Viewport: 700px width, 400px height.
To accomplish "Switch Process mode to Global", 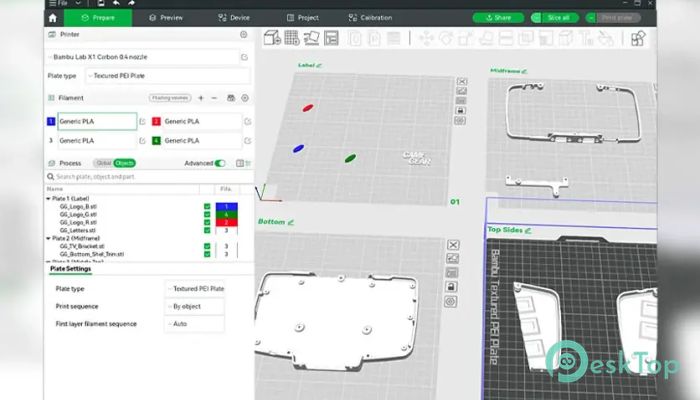I will (104, 163).
